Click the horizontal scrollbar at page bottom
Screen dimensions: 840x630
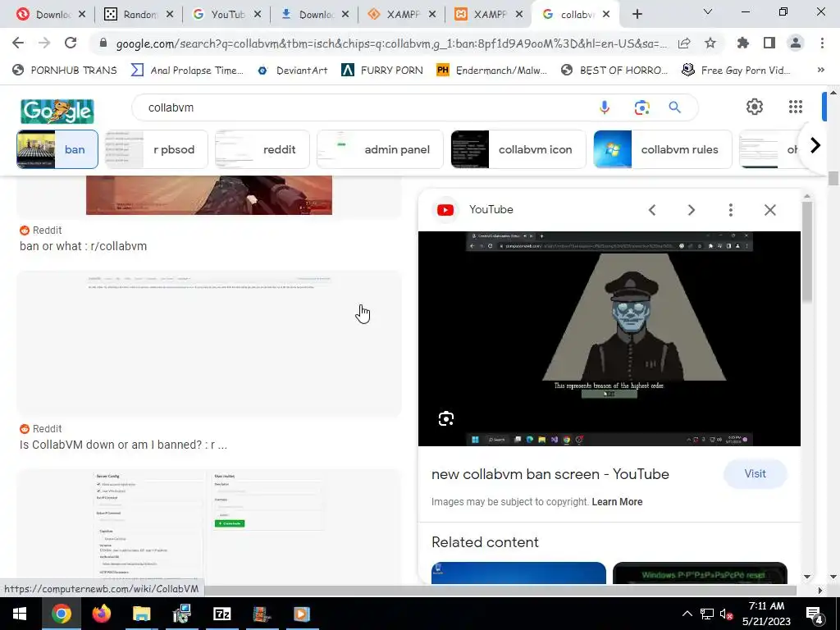501,590
